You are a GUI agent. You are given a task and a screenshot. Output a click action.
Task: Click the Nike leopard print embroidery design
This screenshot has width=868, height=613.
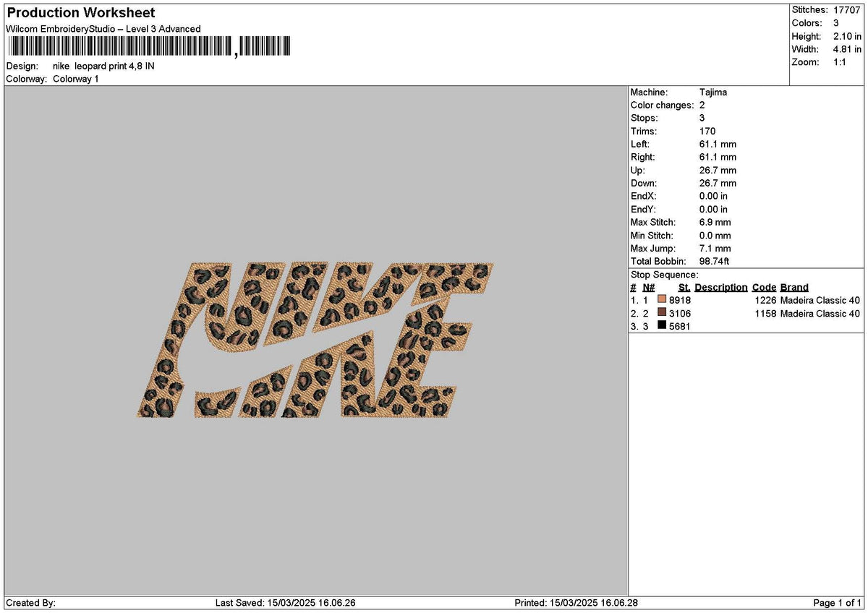click(316, 340)
